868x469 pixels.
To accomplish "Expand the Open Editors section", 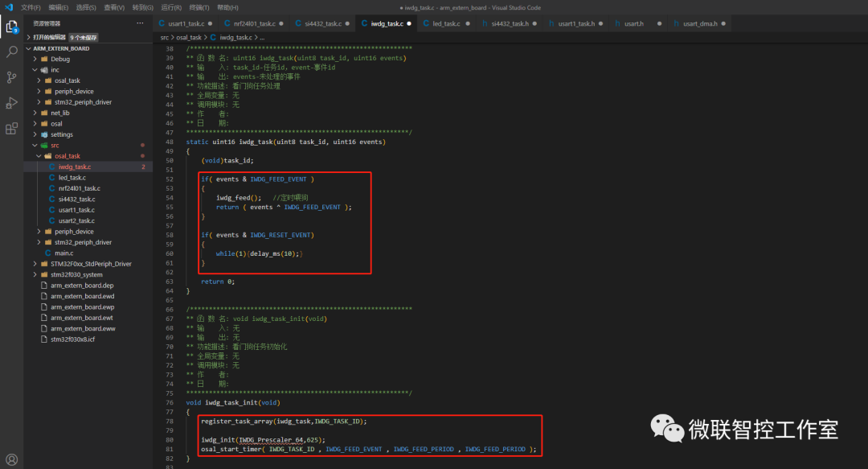I will point(50,37).
